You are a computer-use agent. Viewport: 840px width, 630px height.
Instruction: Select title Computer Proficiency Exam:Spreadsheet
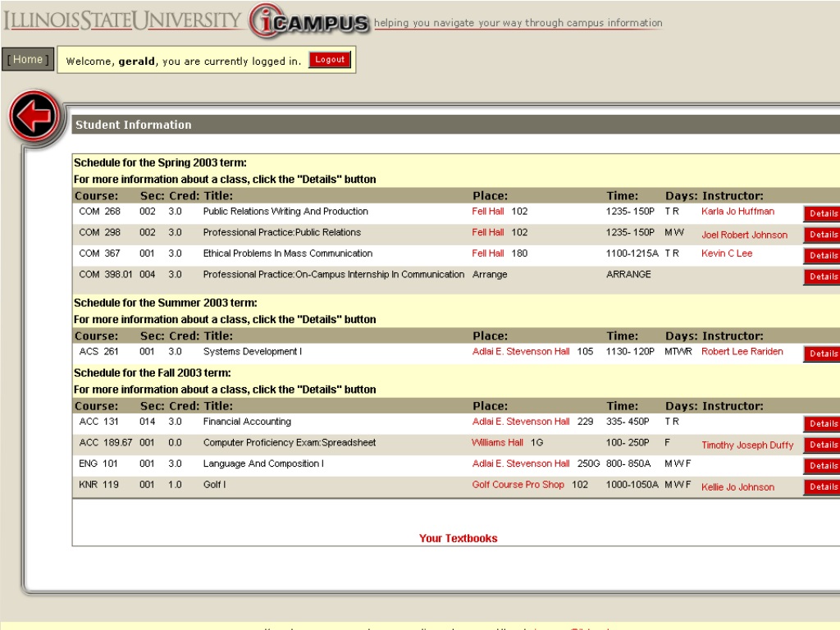[290, 442]
